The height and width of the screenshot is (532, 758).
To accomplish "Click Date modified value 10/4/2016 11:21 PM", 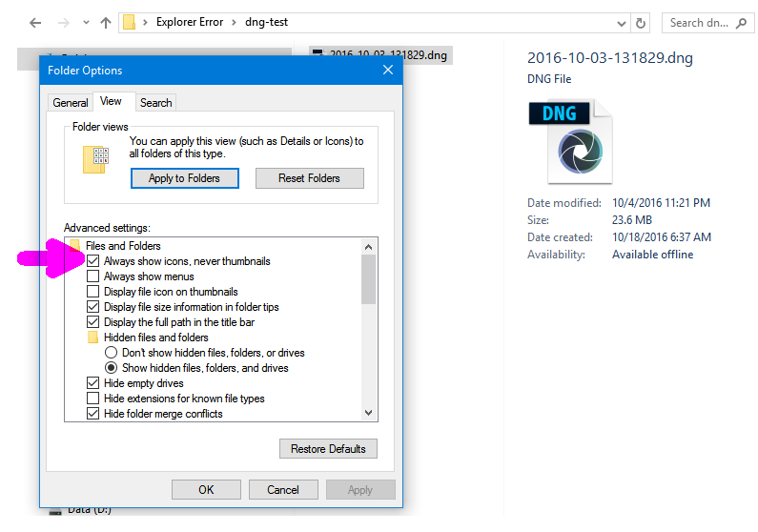I will pyautogui.click(x=662, y=203).
